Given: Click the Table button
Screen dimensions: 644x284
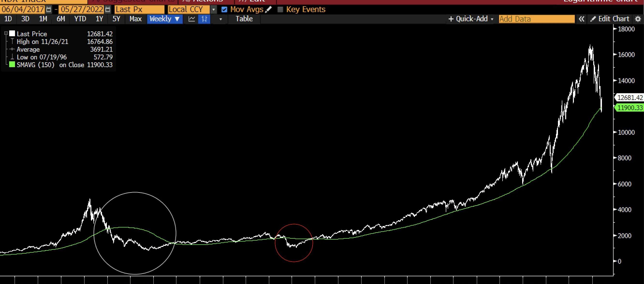Looking at the screenshot, I should 244,19.
